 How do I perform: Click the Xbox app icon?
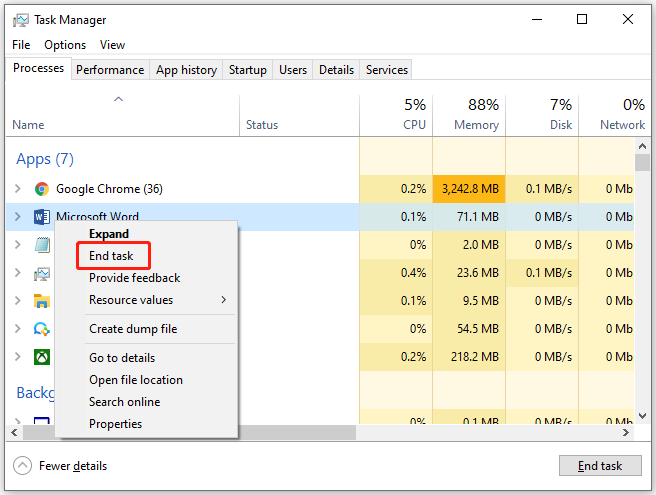pyautogui.click(x=42, y=357)
